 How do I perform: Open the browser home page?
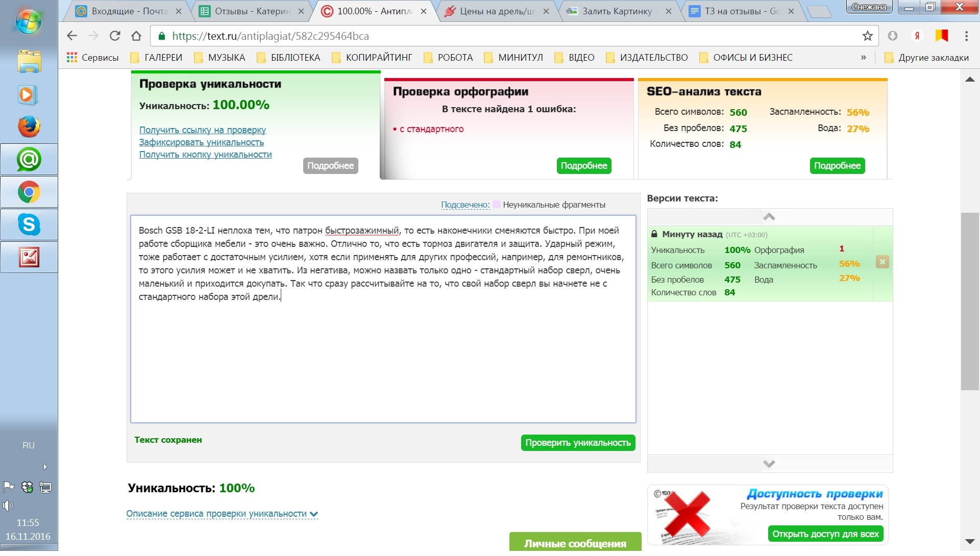click(x=136, y=36)
